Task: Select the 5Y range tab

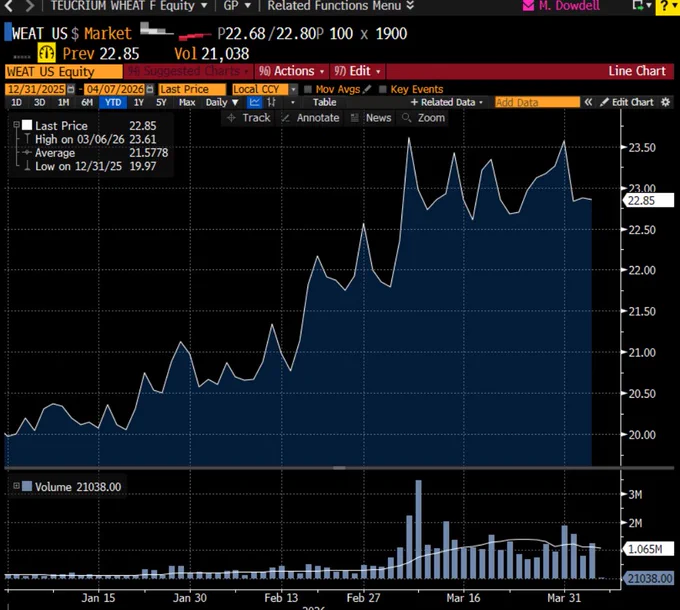Action: click(x=161, y=102)
